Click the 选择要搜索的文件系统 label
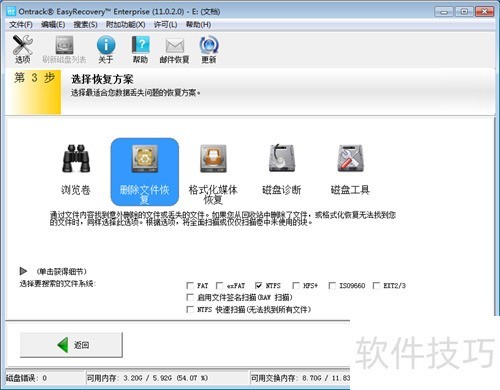This screenshot has width=500, height=390. pos(57,284)
